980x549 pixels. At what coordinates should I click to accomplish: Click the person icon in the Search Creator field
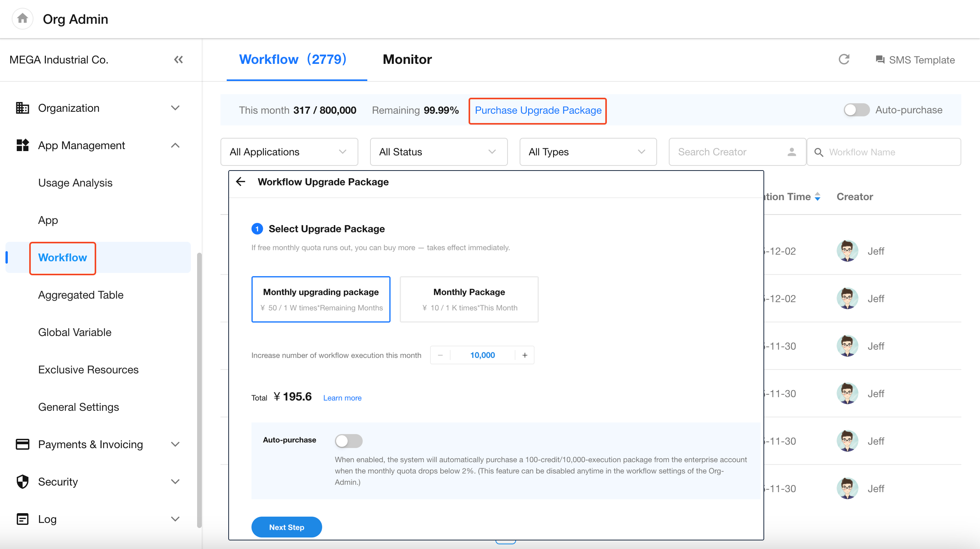click(791, 152)
